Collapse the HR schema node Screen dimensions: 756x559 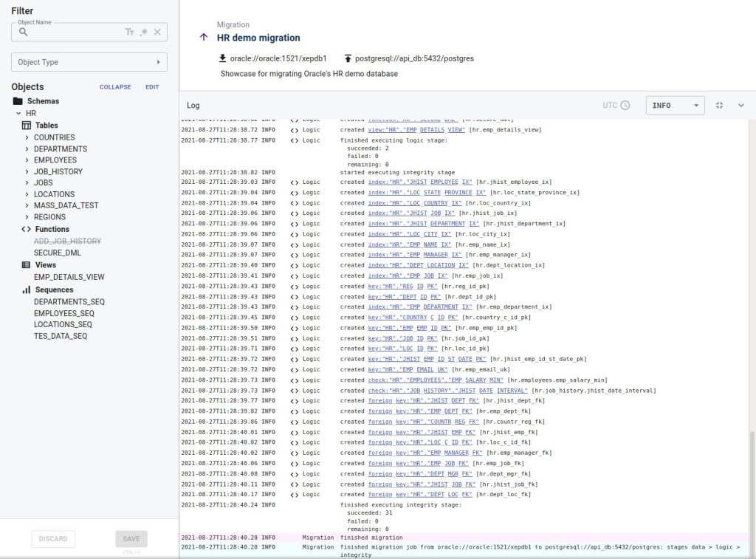coord(18,113)
